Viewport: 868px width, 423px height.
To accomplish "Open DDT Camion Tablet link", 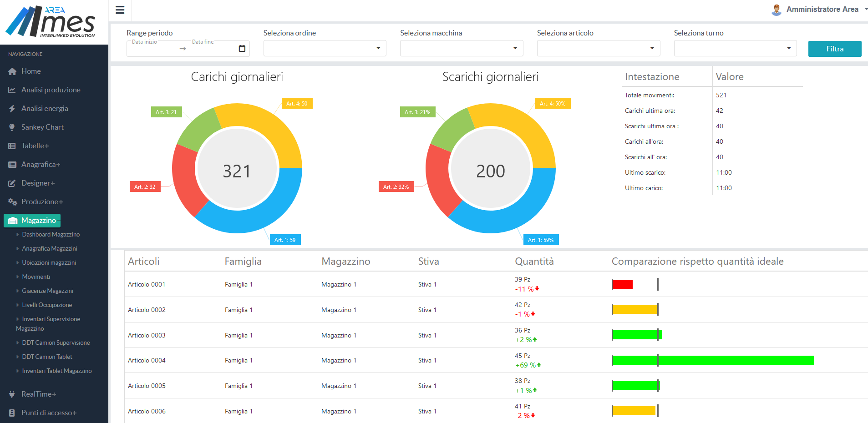I will tap(47, 357).
